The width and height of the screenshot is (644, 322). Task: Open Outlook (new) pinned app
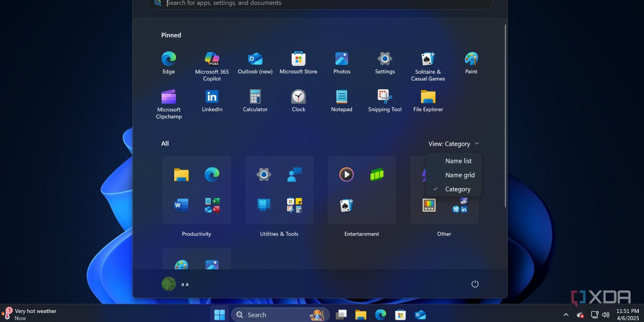[255, 63]
